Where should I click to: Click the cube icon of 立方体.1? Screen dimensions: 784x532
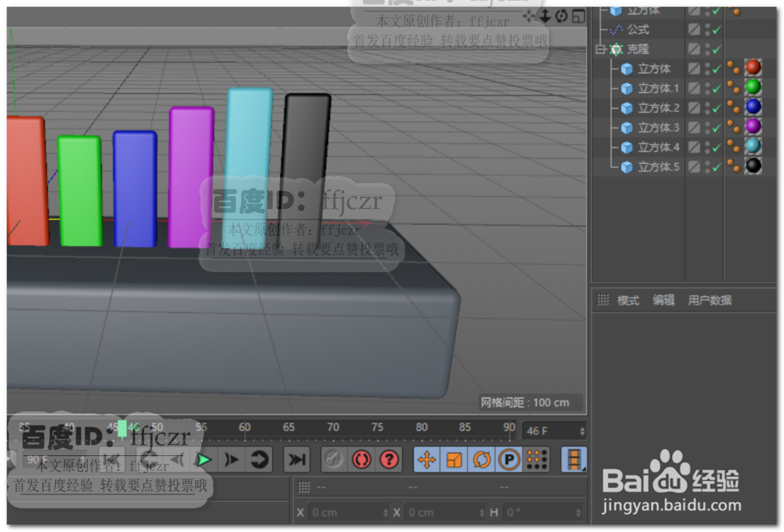click(626, 89)
